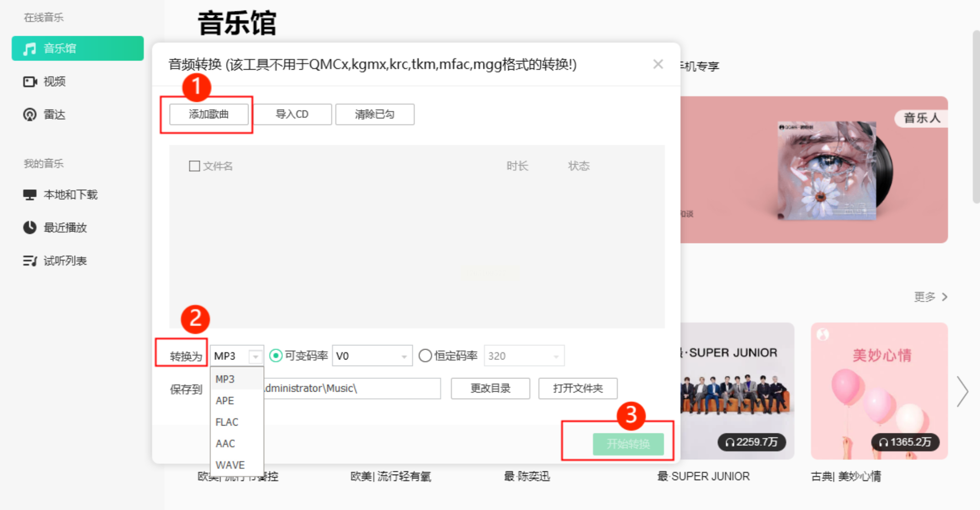Click the 试听列表 playlist icon

click(30, 261)
